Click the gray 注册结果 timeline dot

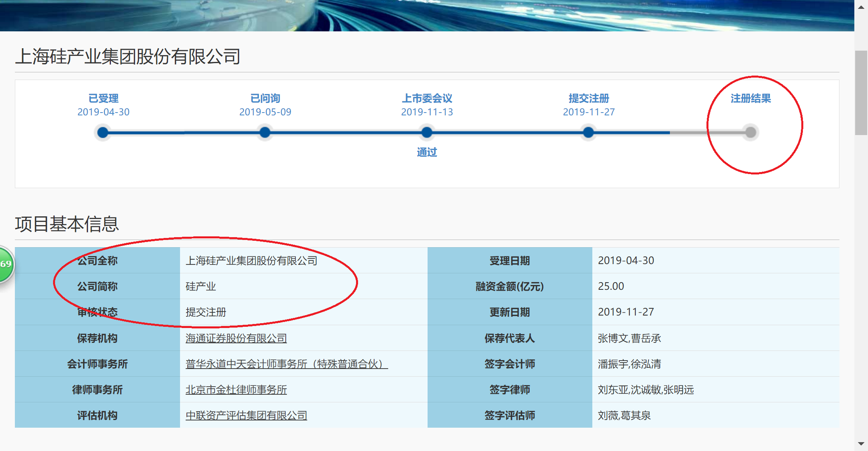750,132
